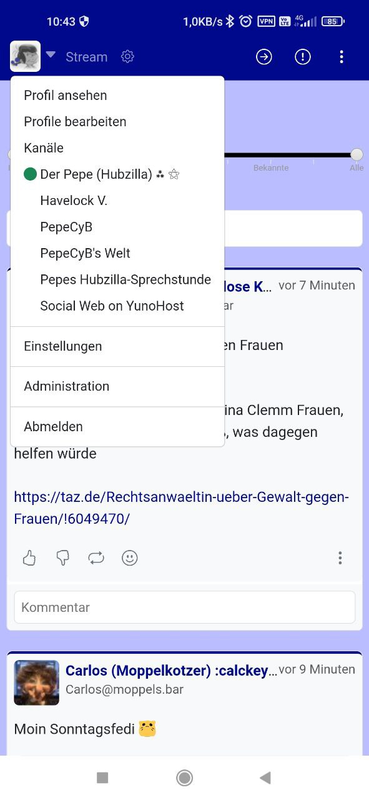Add an emoji reaction to the post
Screen dimensions: 369x800
tap(130, 558)
